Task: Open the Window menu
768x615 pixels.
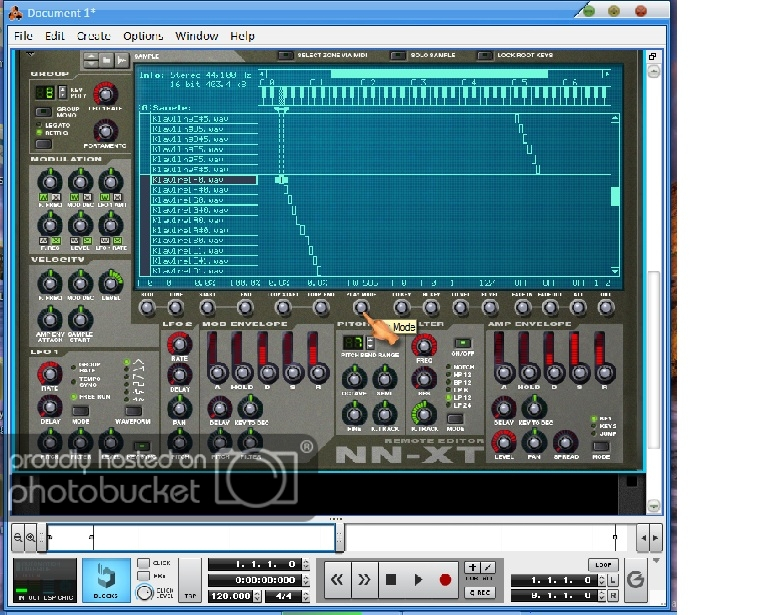Action: (x=196, y=36)
